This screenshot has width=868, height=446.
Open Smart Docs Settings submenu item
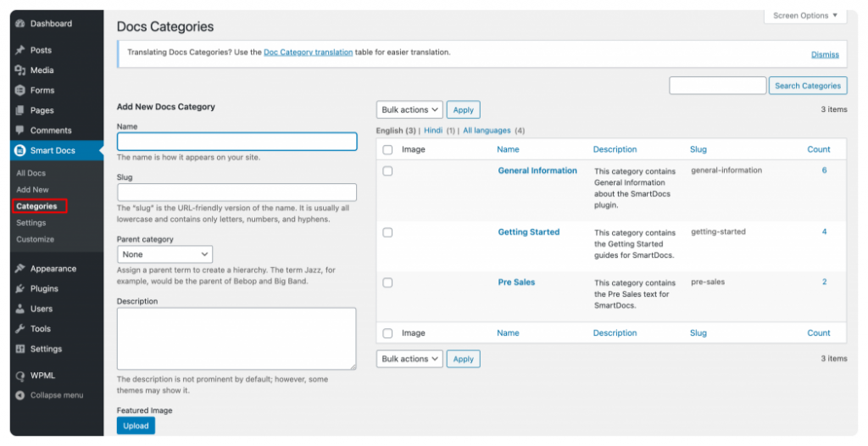[x=31, y=223]
